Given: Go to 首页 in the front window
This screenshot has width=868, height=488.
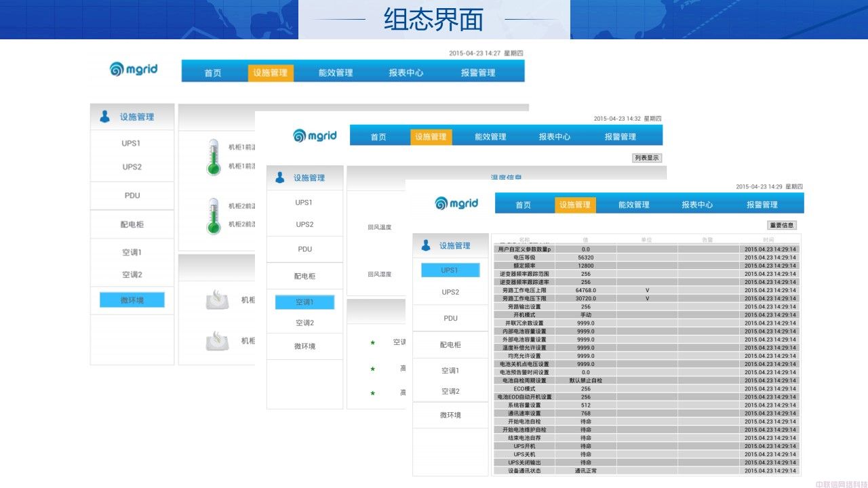Looking at the screenshot, I should [523, 205].
